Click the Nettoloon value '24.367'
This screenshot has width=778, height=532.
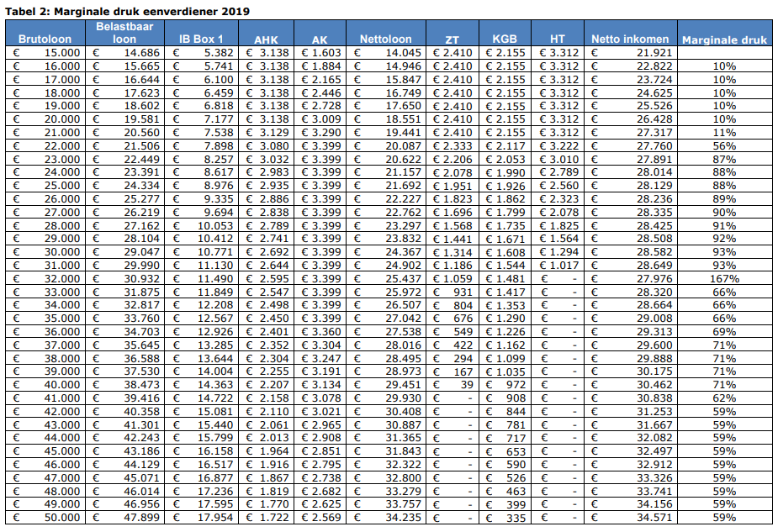[x=404, y=252]
